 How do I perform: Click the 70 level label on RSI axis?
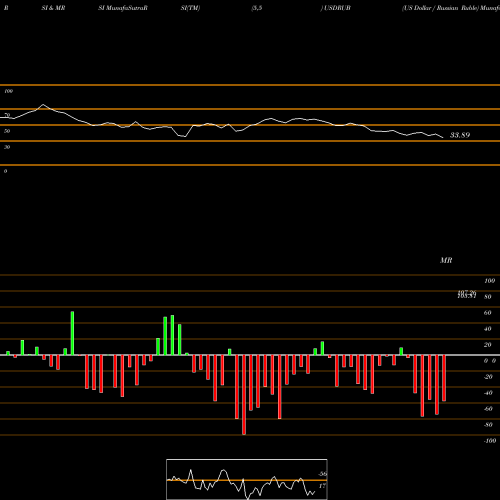coord(7,115)
